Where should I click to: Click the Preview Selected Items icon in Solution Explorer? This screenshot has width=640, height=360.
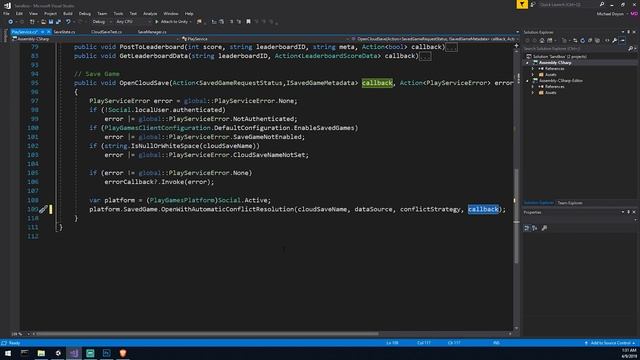(622, 40)
